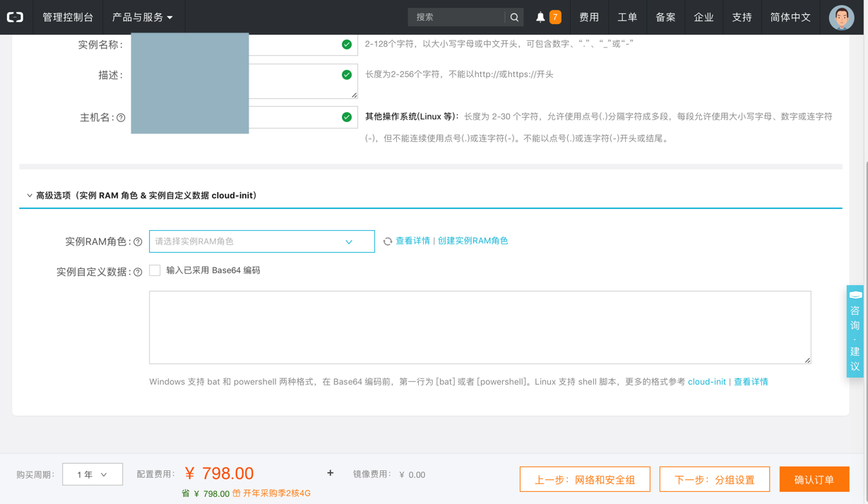The width and height of the screenshot is (868, 504).
Task: Open the cloud-init link
Action: [x=707, y=382]
